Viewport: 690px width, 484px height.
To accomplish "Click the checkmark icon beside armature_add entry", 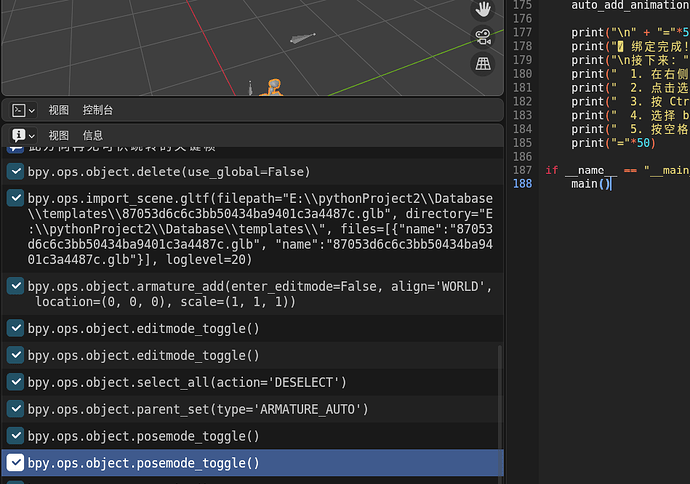I will 15,286.
